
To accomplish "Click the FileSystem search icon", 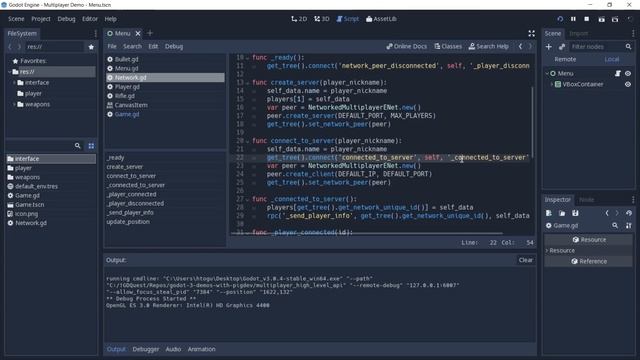I will 78,146.
